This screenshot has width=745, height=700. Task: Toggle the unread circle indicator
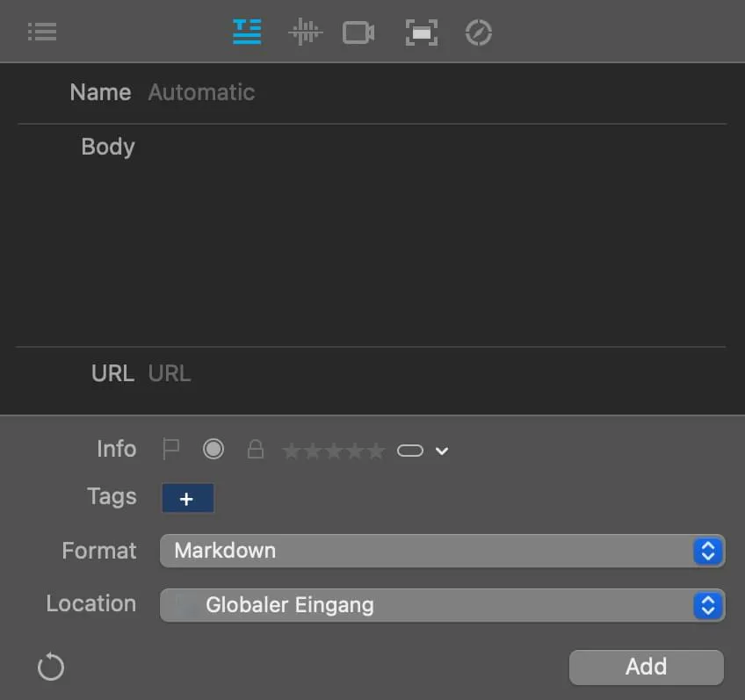point(213,450)
